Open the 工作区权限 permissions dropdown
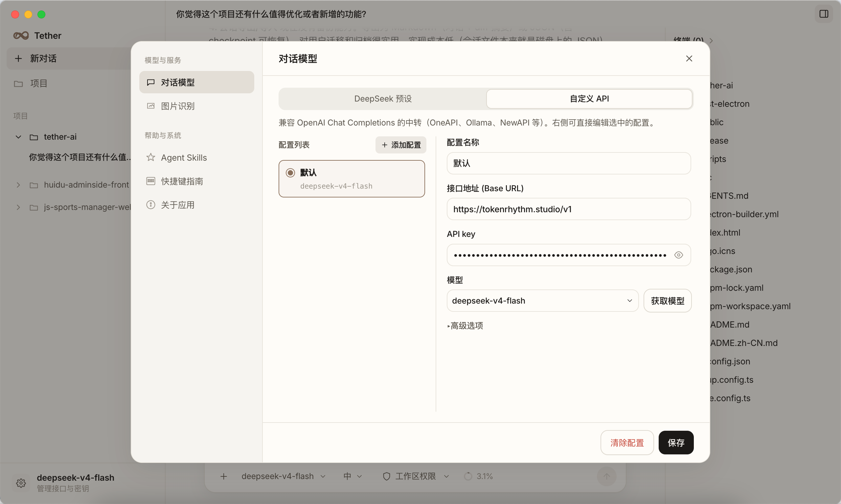841x504 pixels. coord(416,476)
